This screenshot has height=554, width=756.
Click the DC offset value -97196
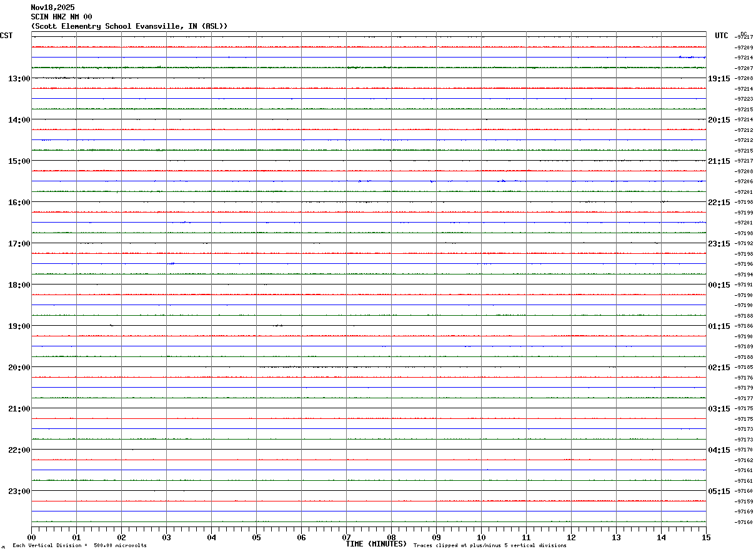coord(744,264)
